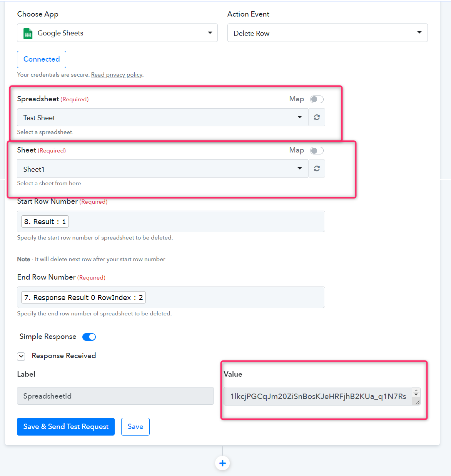Open the Choose App dropdown
This screenshot has height=476, width=451.
117,33
